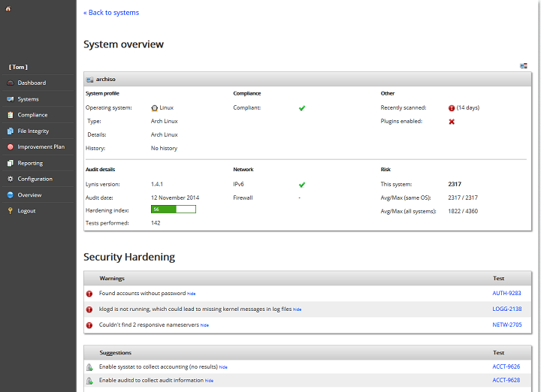Open test AUTH-9283 link

506,294
